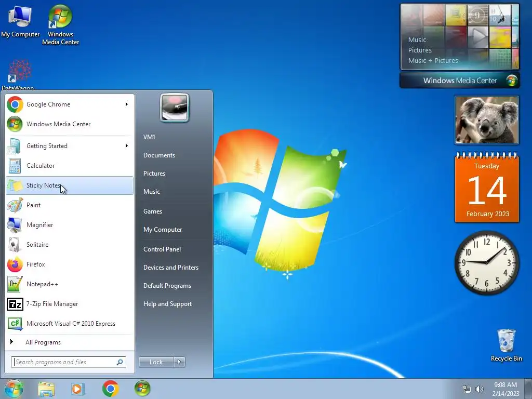Open Google Chrome from Start menu list
Image resolution: width=532 pixels, height=399 pixels.
[x=70, y=104]
